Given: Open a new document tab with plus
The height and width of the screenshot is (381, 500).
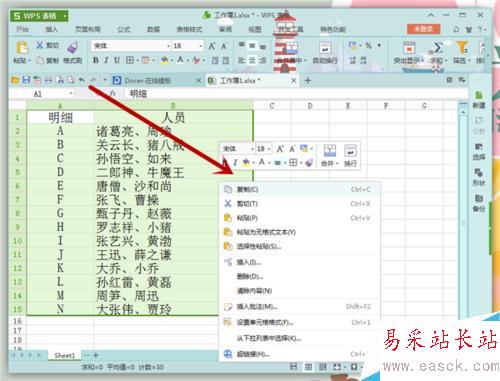Looking at the screenshot, I should pyautogui.click(x=308, y=80).
